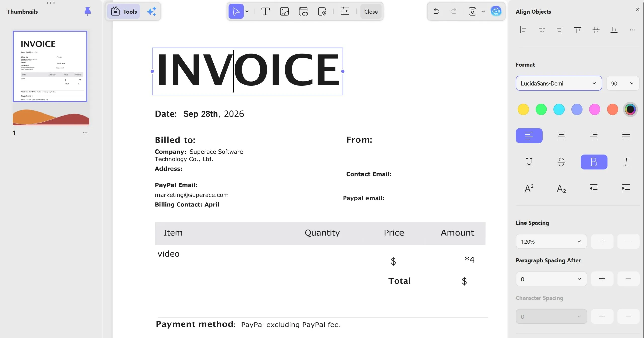Toggle underline formatting
This screenshot has height=338, width=644.
(529, 162)
